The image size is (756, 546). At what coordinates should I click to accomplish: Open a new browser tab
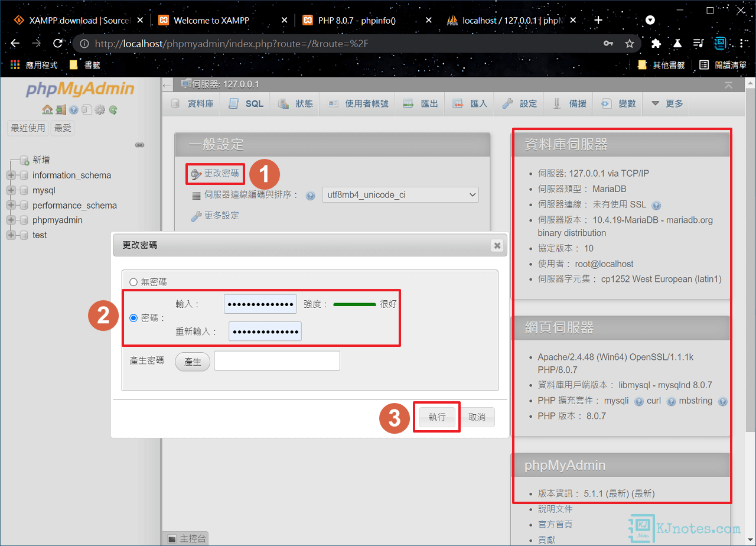(x=598, y=20)
